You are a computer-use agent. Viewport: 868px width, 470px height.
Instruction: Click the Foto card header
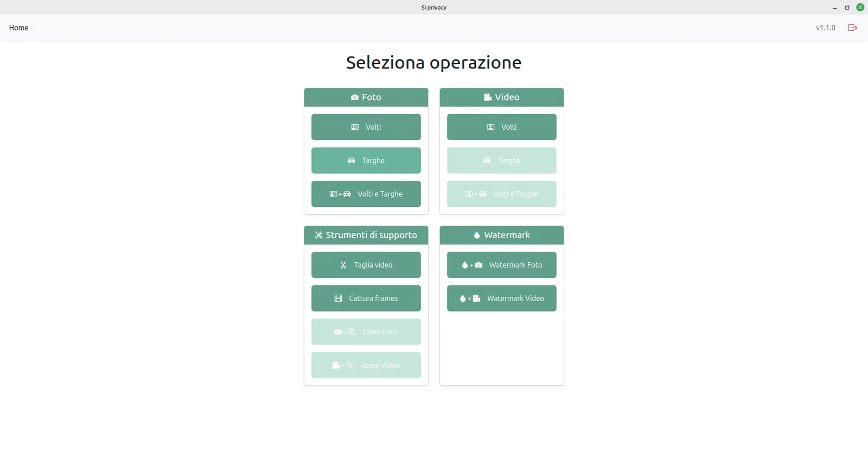click(x=366, y=97)
